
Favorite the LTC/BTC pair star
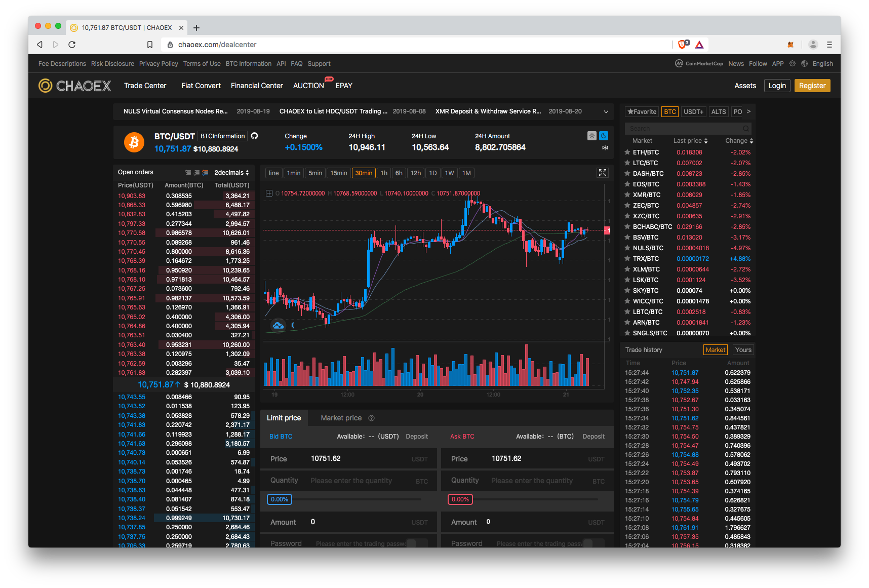[627, 163]
